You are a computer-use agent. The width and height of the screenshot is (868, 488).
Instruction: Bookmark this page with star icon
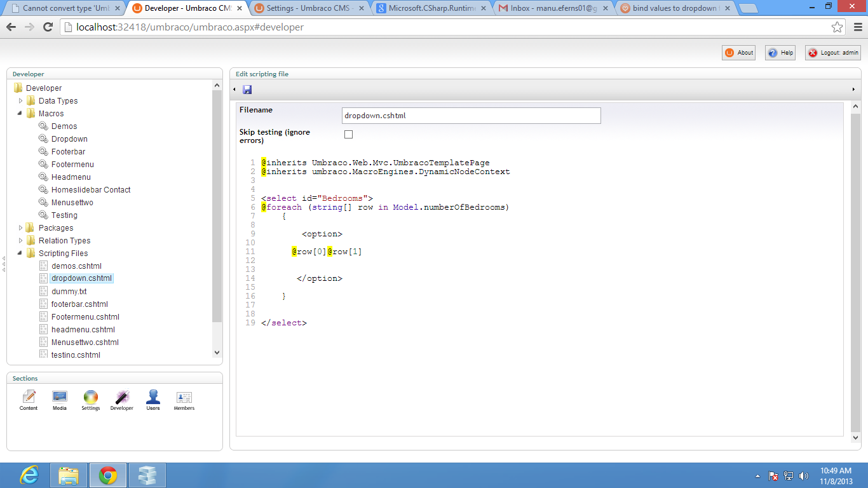tap(837, 27)
